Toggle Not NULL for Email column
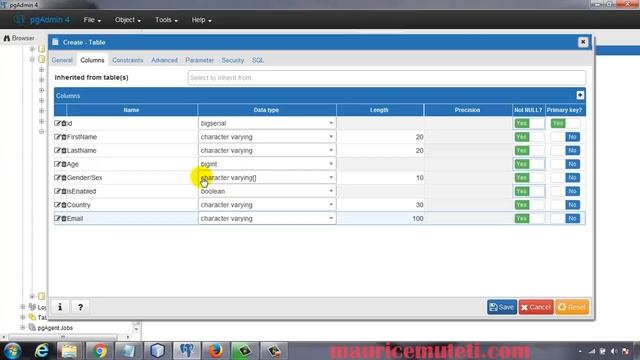Image resolution: width=640 pixels, height=360 pixels. point(529,218)
